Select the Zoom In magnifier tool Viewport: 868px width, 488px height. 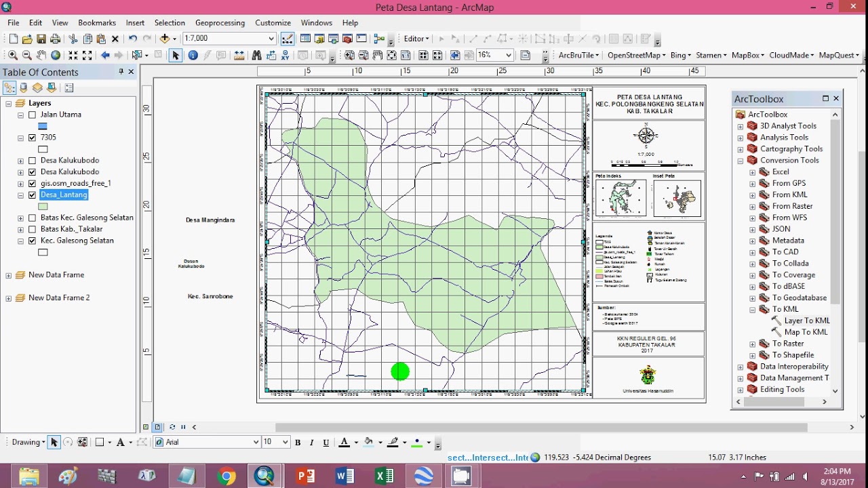point(13,56)
